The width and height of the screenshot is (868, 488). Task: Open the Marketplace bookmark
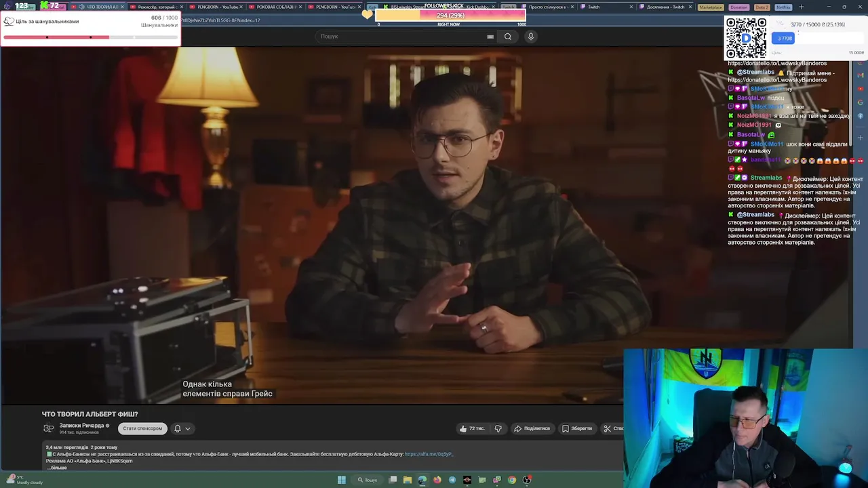pos(711,7)
